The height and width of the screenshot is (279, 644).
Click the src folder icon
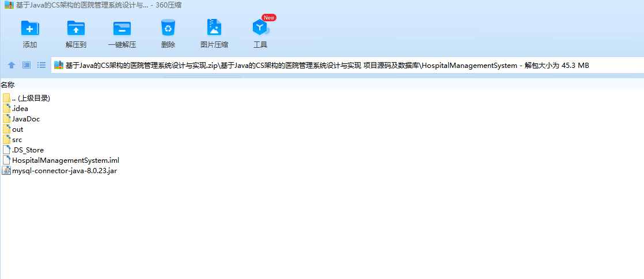pos(6,139)
